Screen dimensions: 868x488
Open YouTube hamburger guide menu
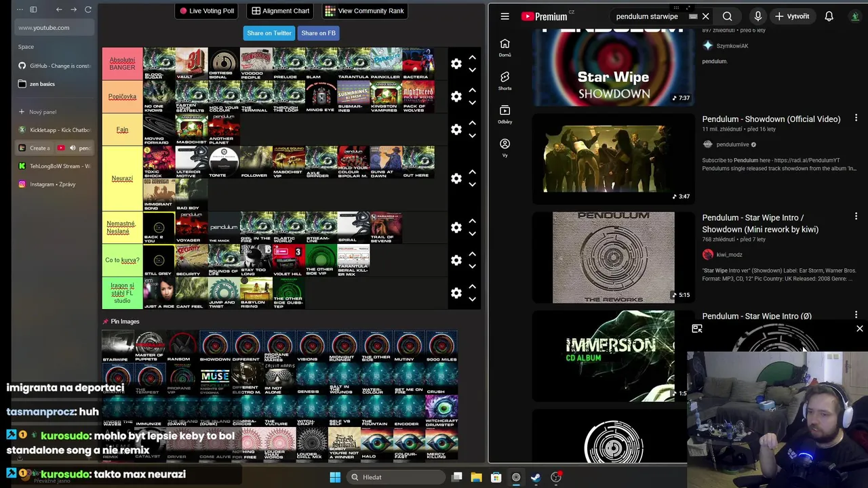pos(505,16)
